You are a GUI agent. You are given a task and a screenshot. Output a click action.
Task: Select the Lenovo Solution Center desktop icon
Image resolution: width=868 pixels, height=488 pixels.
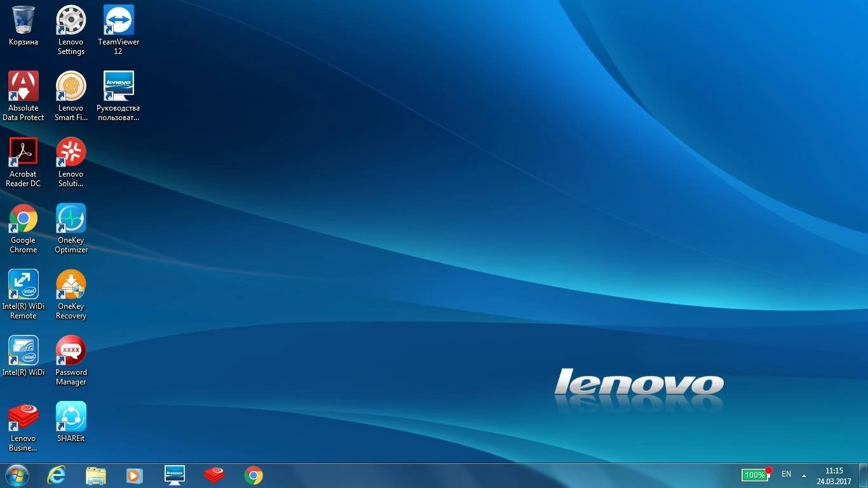coord(71,161)
